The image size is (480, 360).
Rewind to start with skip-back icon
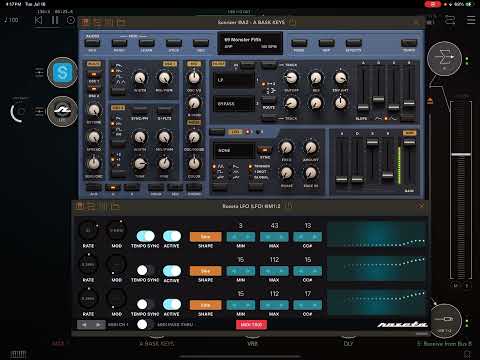39,20
